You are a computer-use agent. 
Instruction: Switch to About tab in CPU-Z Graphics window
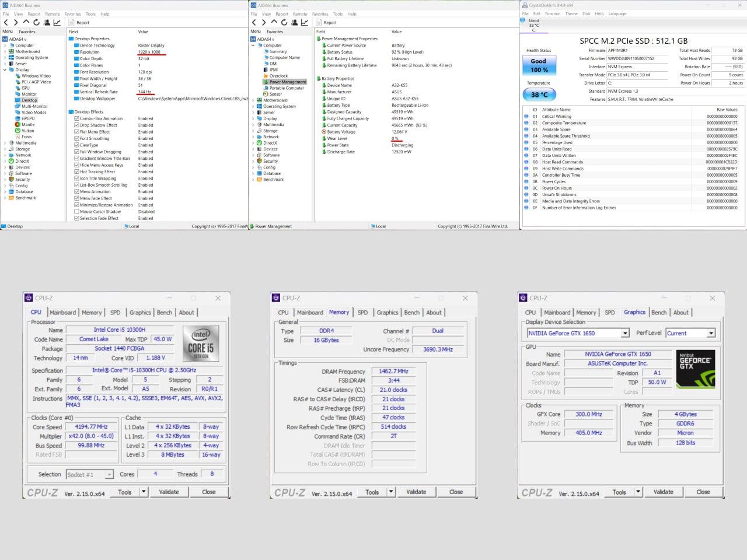[x=681, y=313]
